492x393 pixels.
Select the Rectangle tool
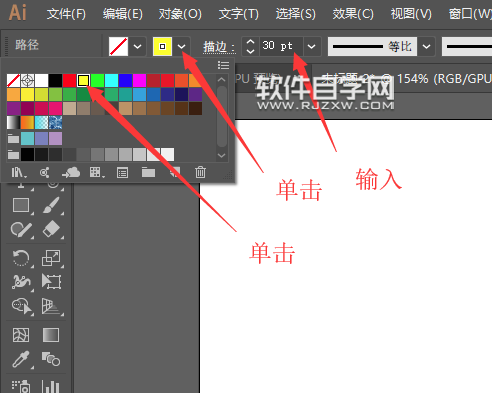pyautogui.click(x=21, y=205)
